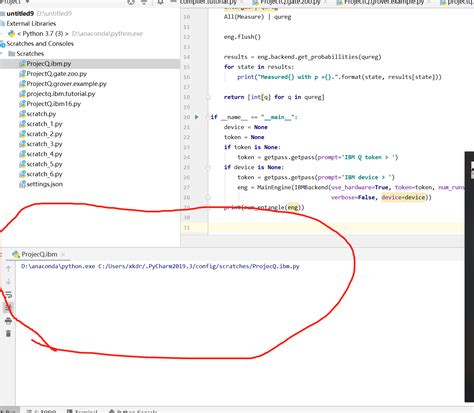This screenshot has width=474, height=413.
Task: Open the Python Console tool window button
Action: coord(133,411)
